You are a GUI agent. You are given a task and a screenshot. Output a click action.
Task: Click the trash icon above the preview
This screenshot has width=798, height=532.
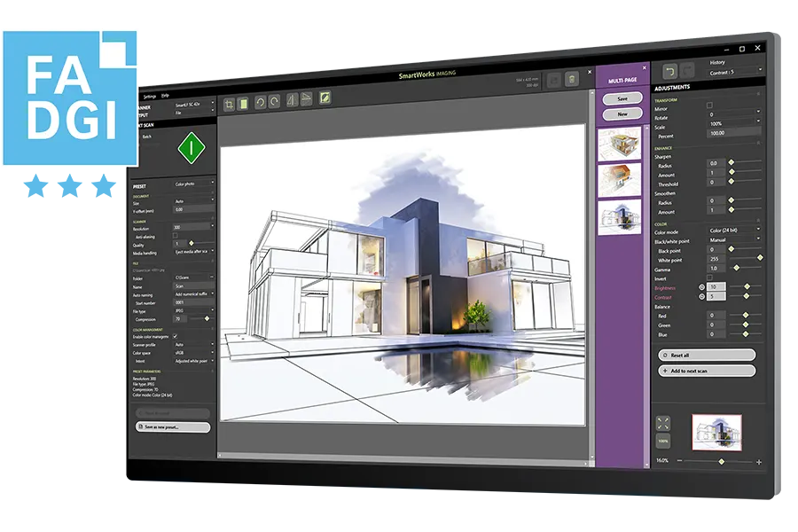[572, 80]
